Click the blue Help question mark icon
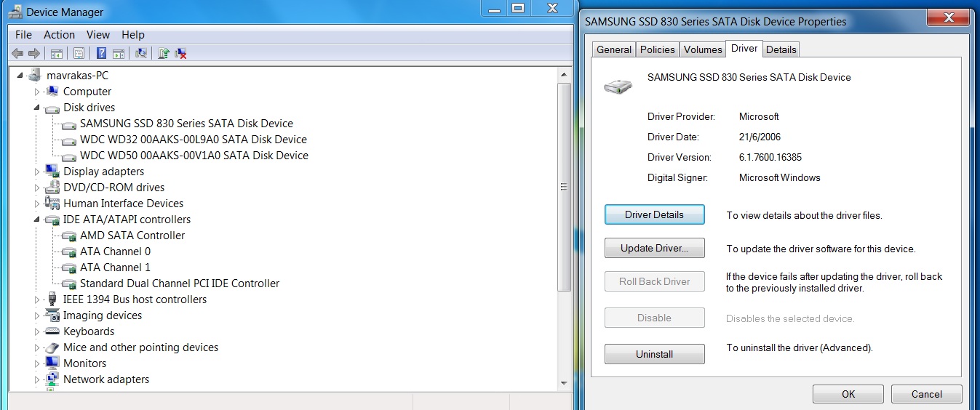 pos(102,53)
